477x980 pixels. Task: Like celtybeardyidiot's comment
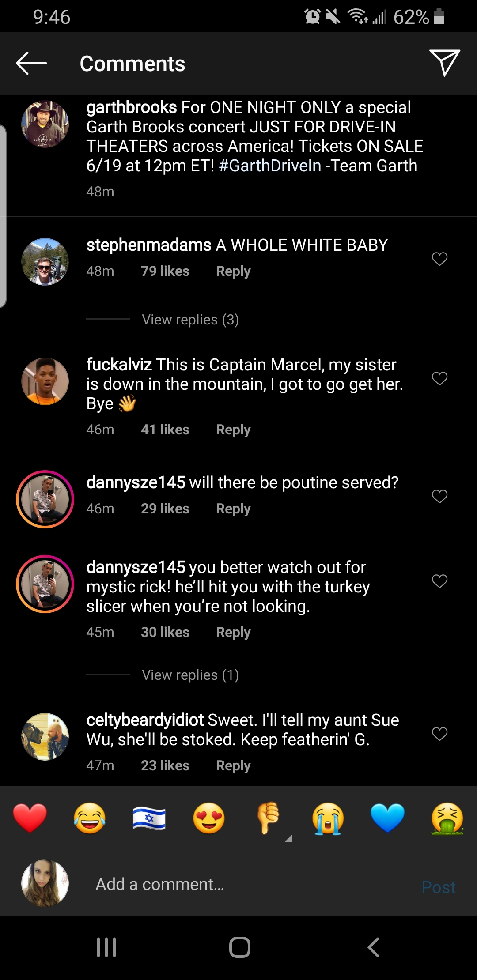(x=439, y=734)
